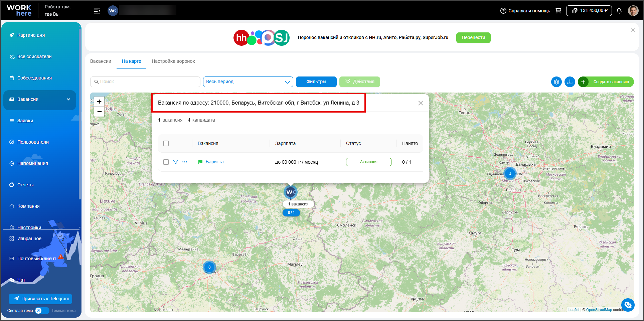Open Отчеты in sidebar
The image size is (644, 321).
coord(25,185)
